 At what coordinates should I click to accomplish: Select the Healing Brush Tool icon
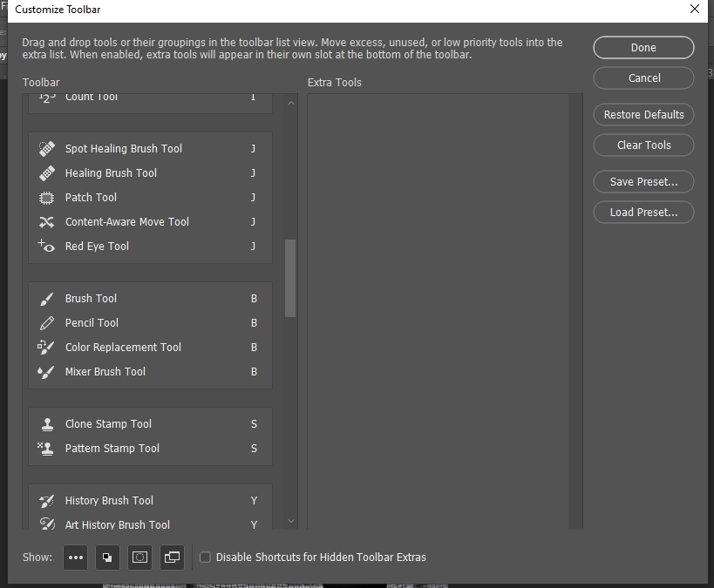46,172
